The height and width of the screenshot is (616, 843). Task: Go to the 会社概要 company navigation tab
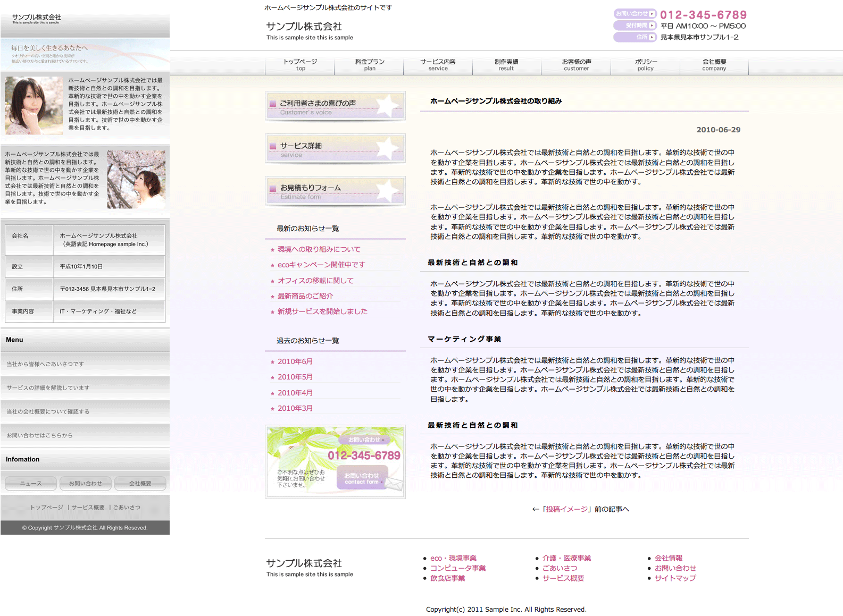click(714, 64)
